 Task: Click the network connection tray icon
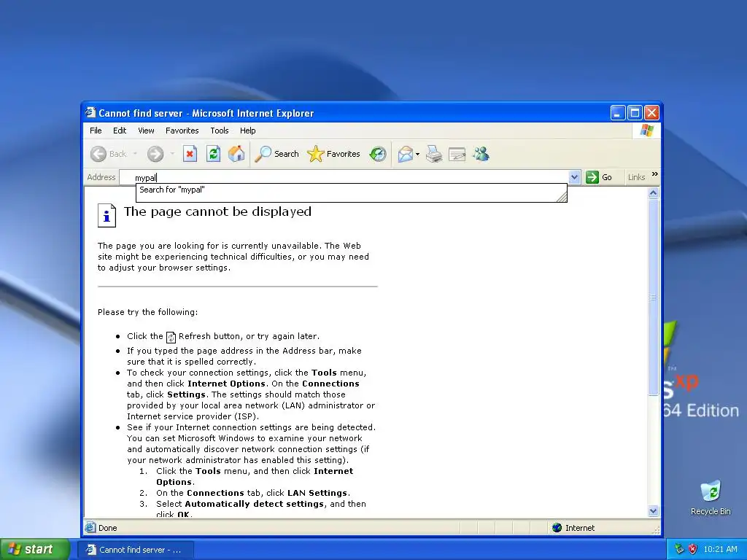click(679, 549)
